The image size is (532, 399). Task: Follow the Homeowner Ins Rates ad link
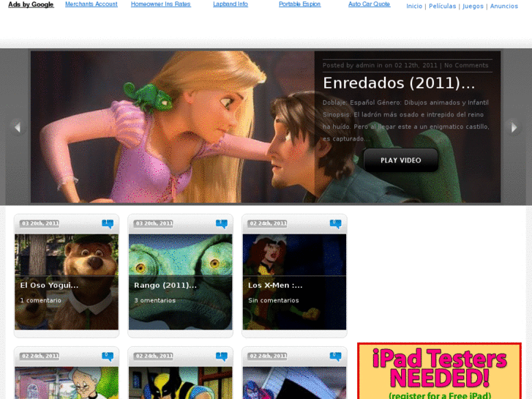click(161, 4)
